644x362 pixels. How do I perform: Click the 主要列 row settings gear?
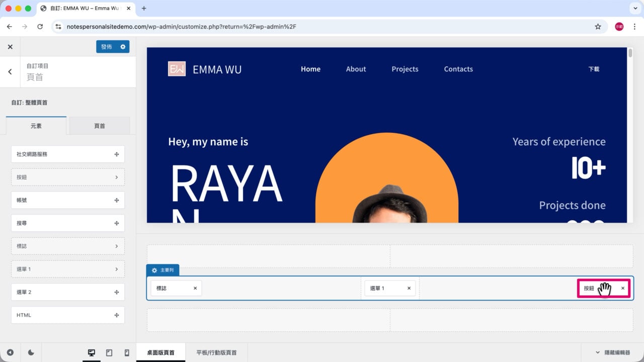154,270
